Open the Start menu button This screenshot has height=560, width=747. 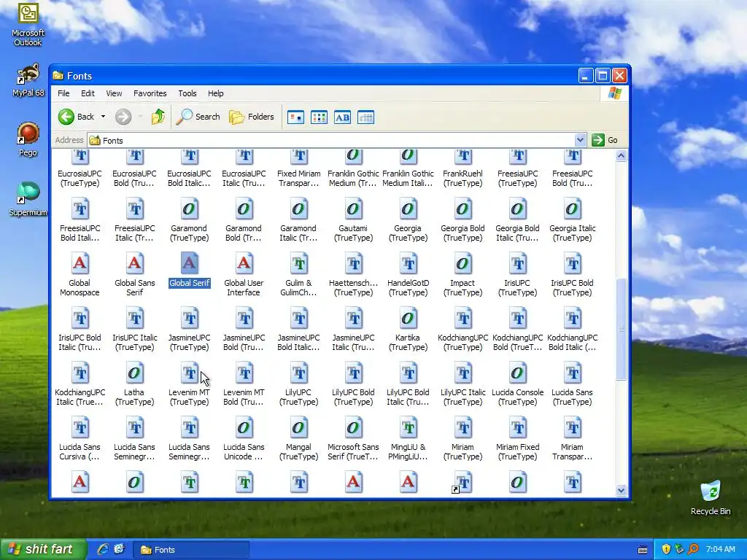point(43,550)
